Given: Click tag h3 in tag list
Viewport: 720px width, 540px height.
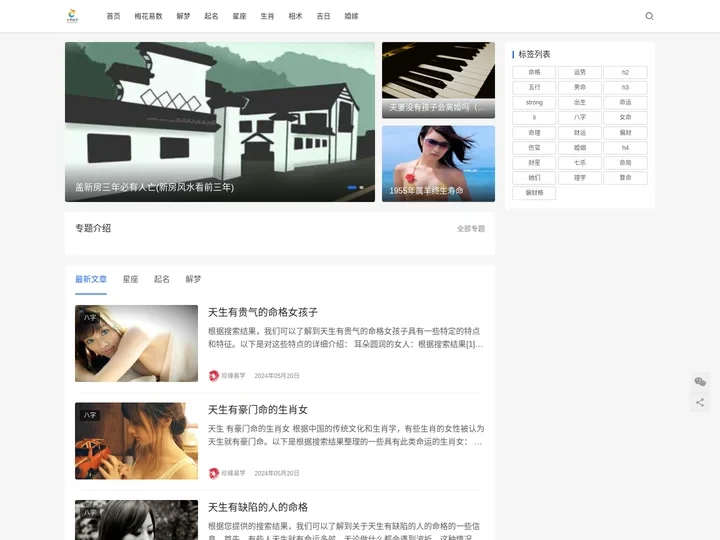Looking at the screenshot, I should [625, 87].
